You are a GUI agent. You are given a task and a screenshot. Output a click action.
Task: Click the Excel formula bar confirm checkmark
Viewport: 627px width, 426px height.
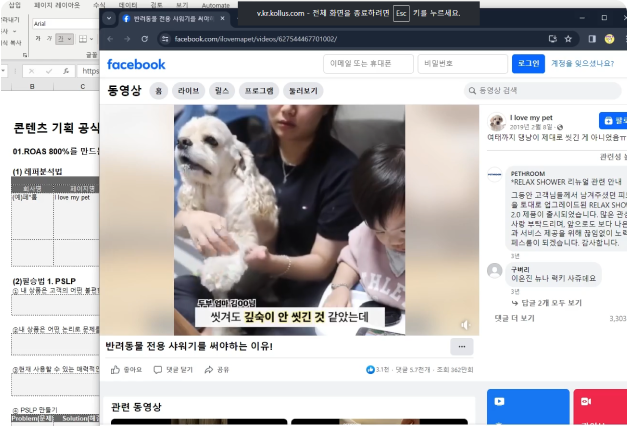click(x=49, y=71)
